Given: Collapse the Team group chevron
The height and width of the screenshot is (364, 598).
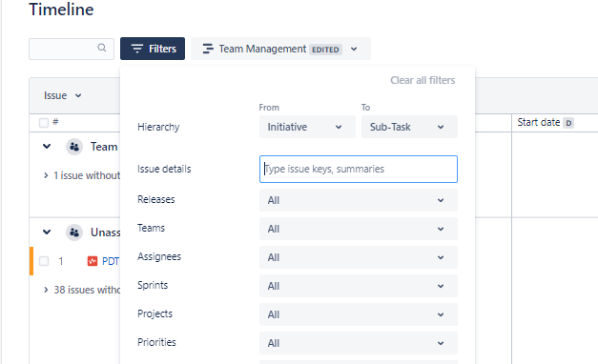Looking at the screenshot, I should pyautogui.click(x=47, y=147).
